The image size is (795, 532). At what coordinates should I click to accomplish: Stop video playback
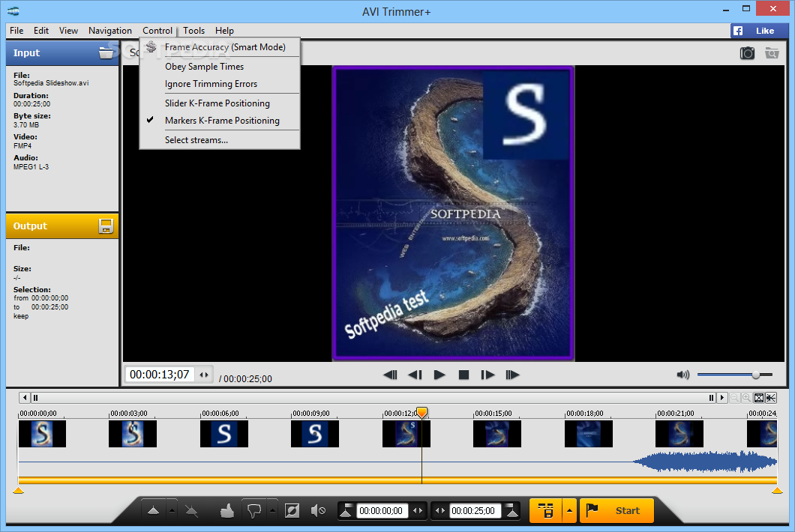point(463,375)
